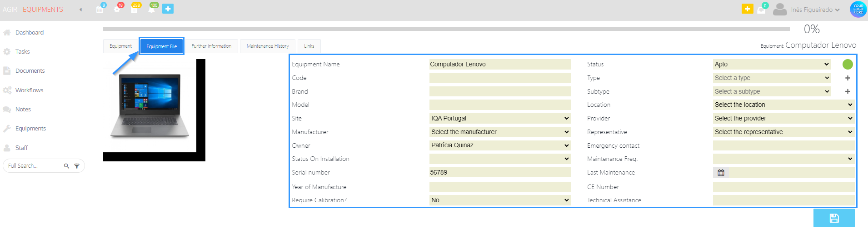Click the Tasks gear sidebar icon

coord(7,52)
